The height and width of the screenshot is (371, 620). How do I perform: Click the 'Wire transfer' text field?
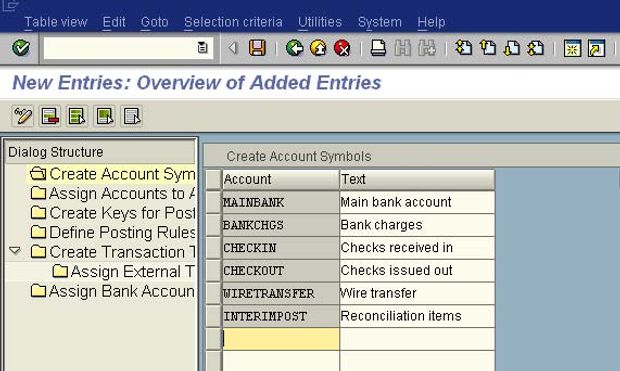(x=417, y=293)
